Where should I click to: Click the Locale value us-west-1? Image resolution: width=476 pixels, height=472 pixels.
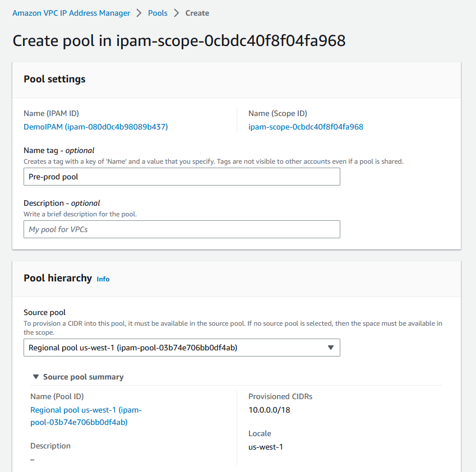[264, 447]
